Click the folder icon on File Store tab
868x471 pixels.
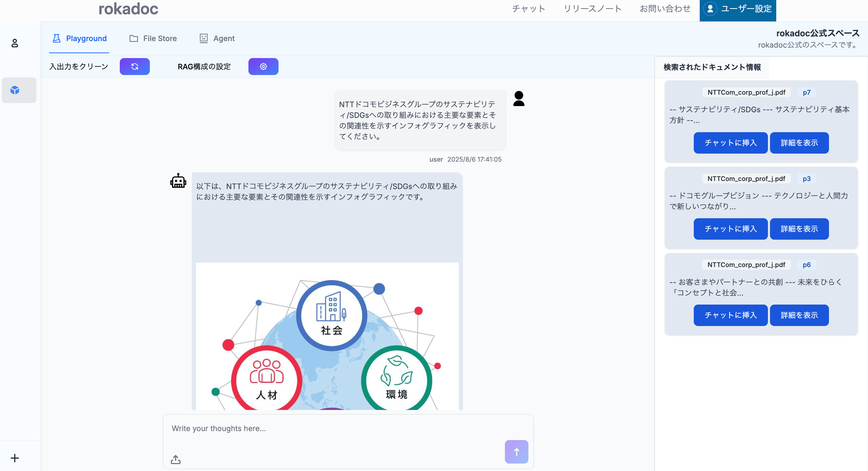(x=134, y=38)
